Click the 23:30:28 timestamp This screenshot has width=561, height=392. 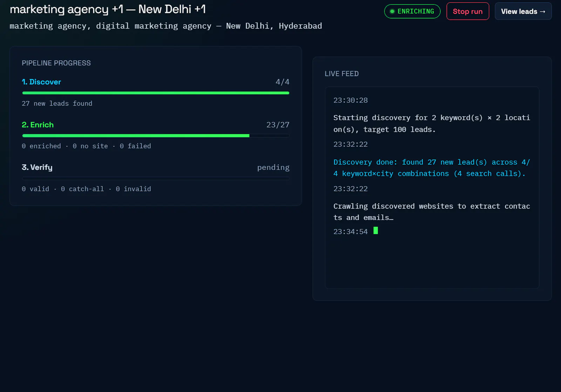coord(350,100)
